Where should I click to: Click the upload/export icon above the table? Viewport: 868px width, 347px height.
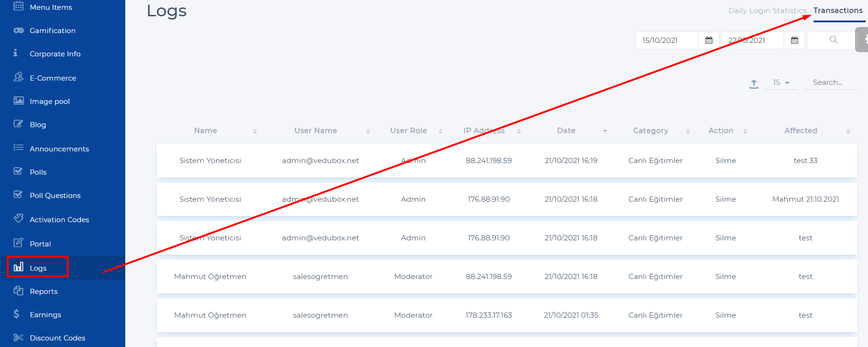pos(753,84)
